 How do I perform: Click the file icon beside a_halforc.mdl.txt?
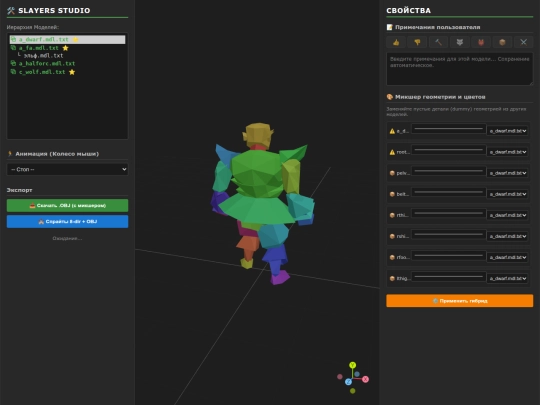point(13,63)
